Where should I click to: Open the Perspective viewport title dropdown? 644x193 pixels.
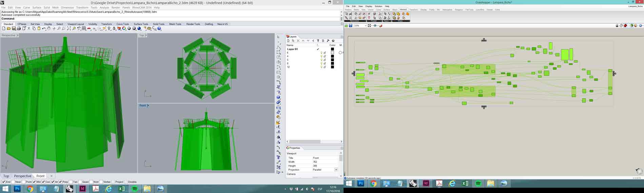(x=18, y=36)
